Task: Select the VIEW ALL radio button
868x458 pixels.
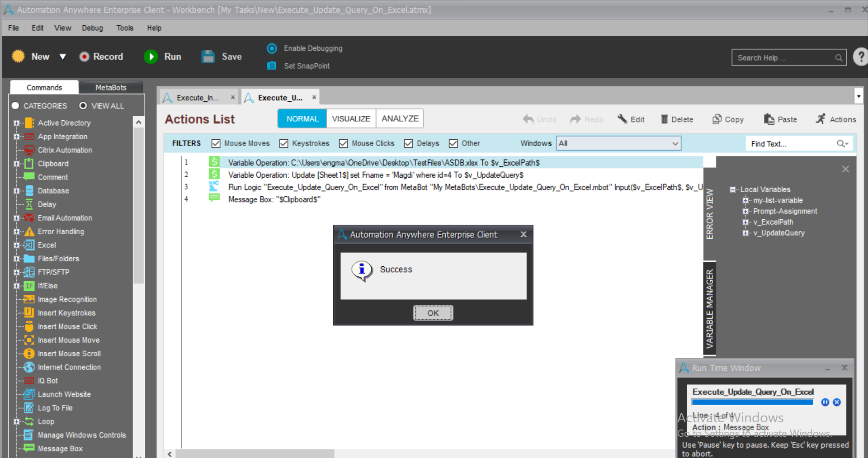Action: pos(83,105)
